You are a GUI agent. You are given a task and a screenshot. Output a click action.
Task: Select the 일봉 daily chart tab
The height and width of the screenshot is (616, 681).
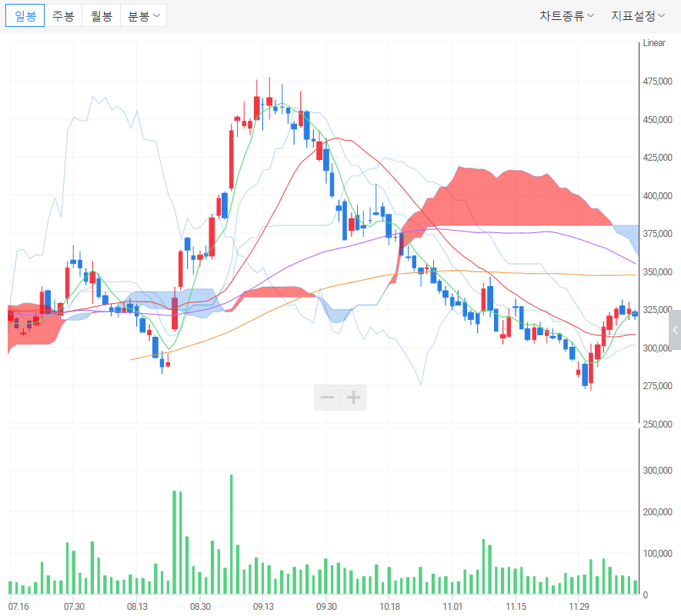(25, 16)
